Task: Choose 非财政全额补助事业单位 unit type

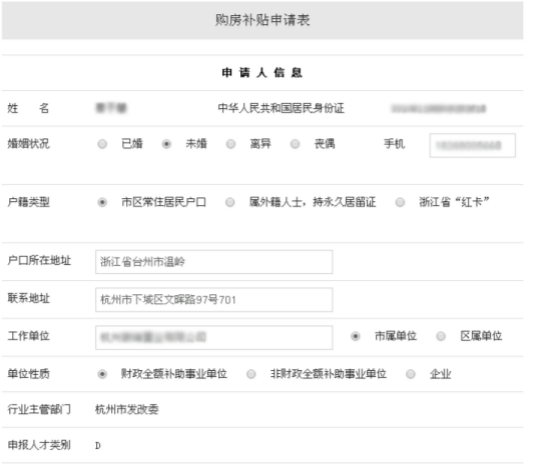Action: click(x=251, y=374)
